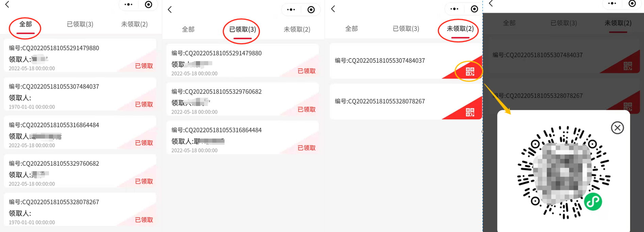Select the circled 未领取(2) tab

[x=460, y=29]
